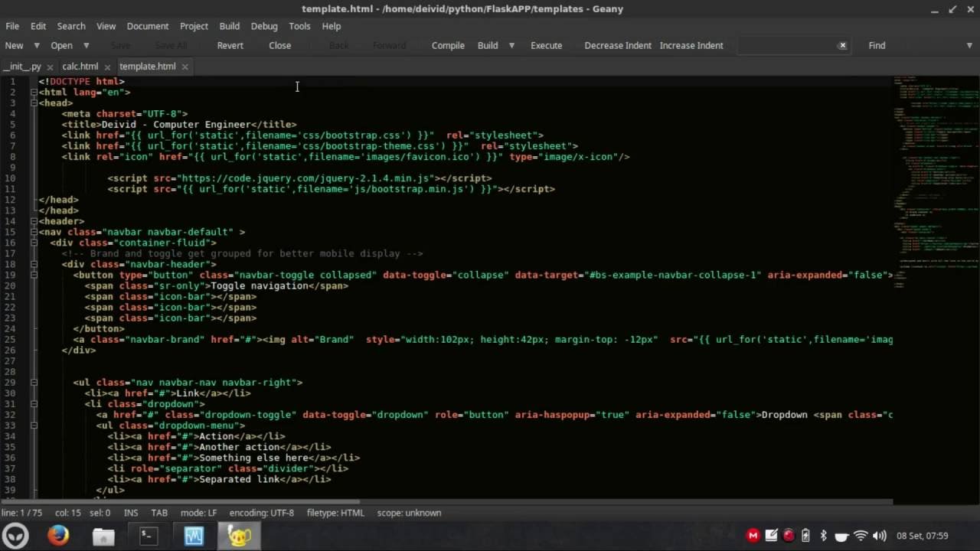This screenshot has width=980, height=551.
Task: Click the 'encoding: UTF-8' status entry
Action: click(262, 513)
